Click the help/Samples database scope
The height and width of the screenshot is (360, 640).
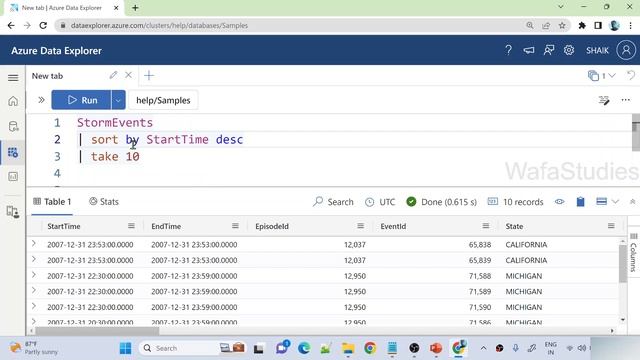[163, 100]
